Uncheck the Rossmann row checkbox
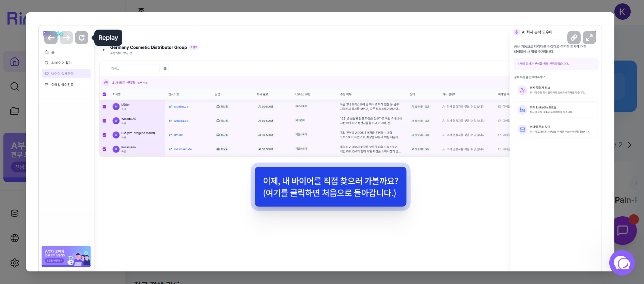 [105, 149]
